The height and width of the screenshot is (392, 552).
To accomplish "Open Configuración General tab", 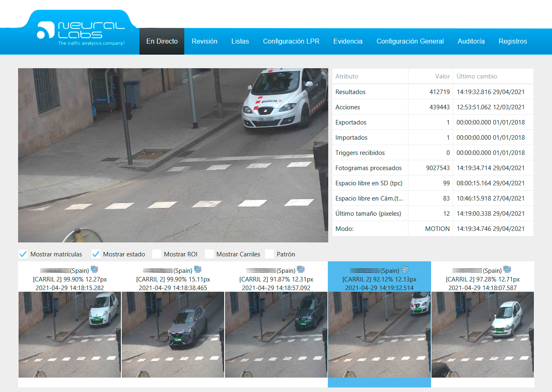I will click(x=410, y=41).
